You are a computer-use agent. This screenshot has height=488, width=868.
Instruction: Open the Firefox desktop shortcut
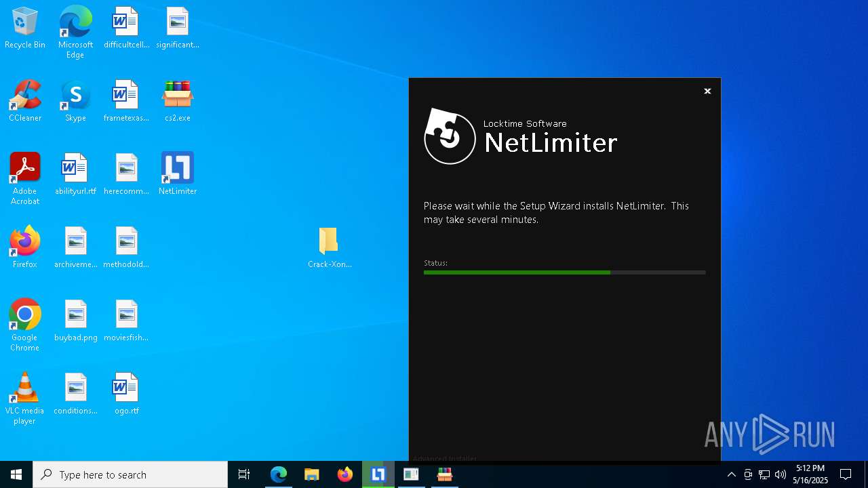pos(25,248)
